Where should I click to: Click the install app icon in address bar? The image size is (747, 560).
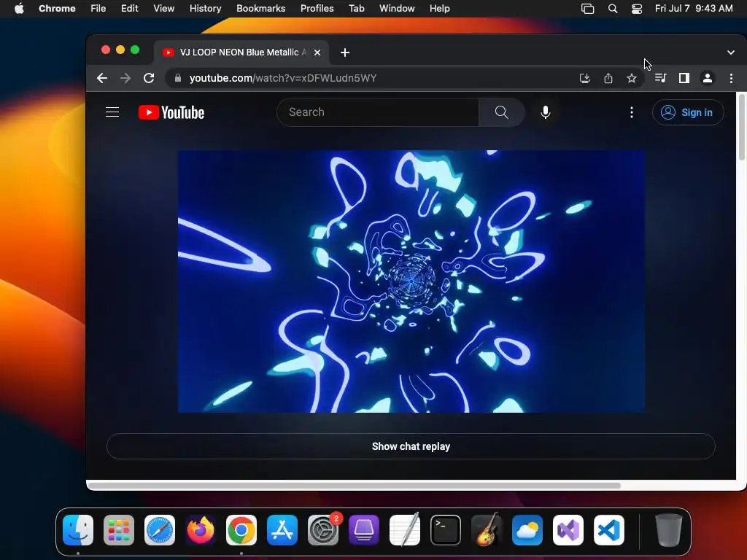click(585, 78)
